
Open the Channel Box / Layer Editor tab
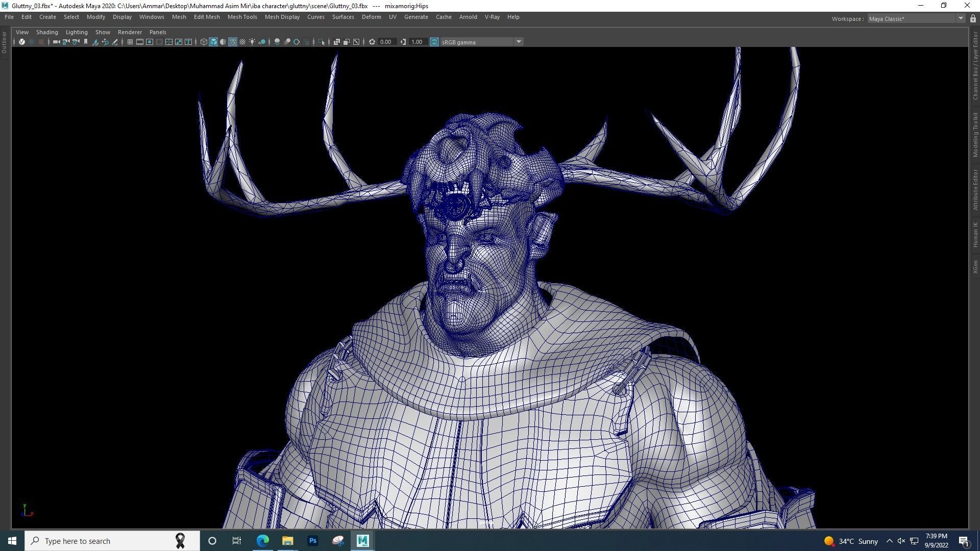(975, 66)
